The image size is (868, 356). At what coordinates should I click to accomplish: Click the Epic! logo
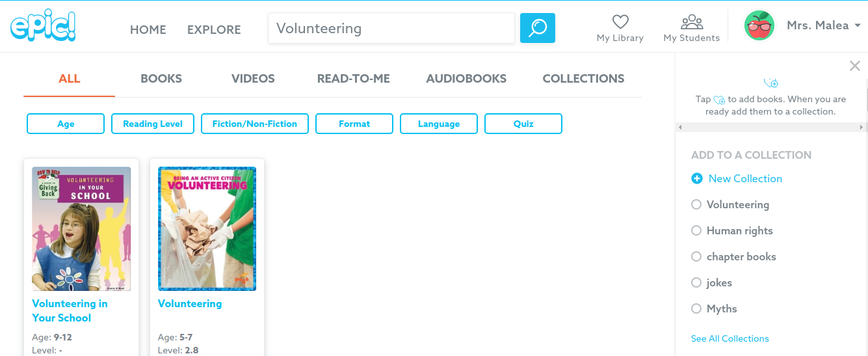click(x=43, y=27)
